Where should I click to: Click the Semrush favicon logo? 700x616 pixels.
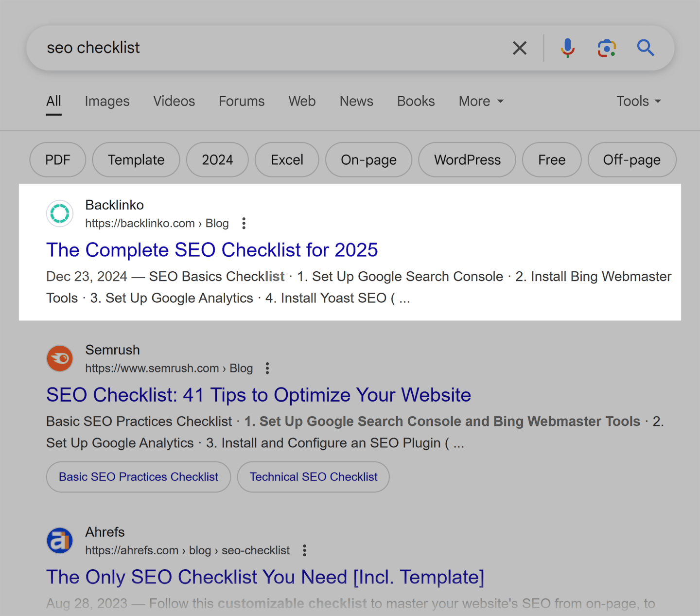[60, 359]
